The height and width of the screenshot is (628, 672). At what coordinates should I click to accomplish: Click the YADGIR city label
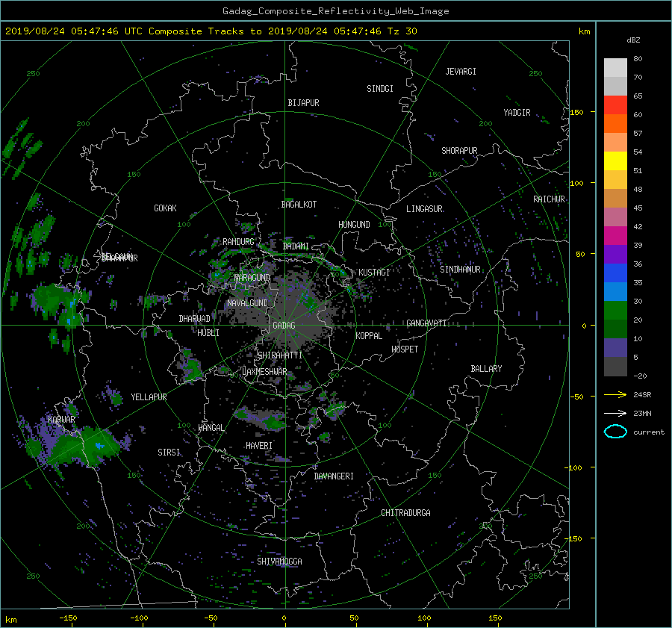[x=517, y=113]
